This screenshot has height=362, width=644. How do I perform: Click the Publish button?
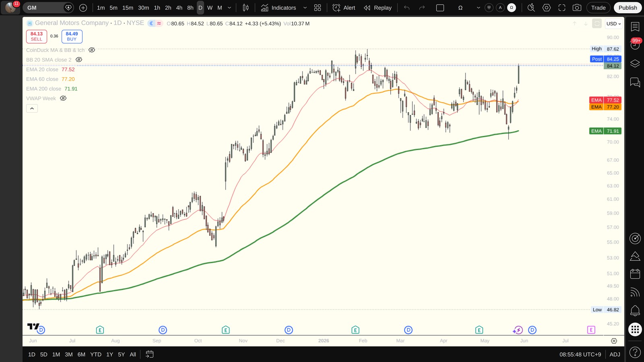coord(628,8)
